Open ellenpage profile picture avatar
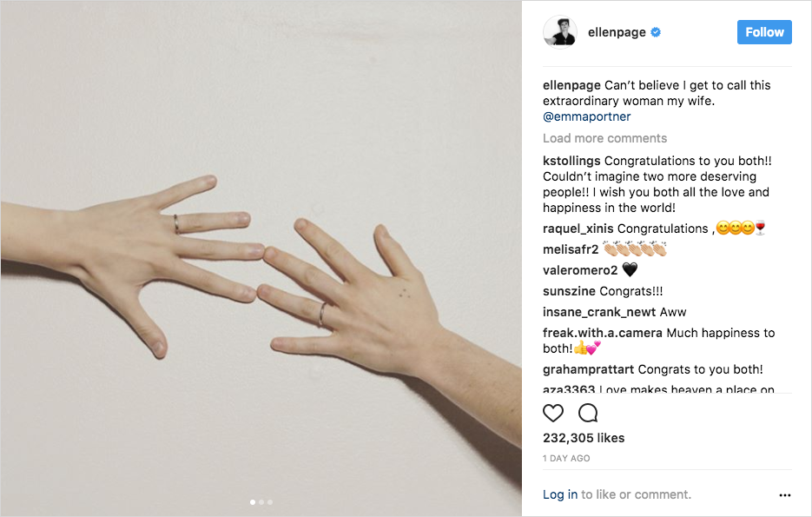Viewport: 812px width, 517px height. coord(560,32)
